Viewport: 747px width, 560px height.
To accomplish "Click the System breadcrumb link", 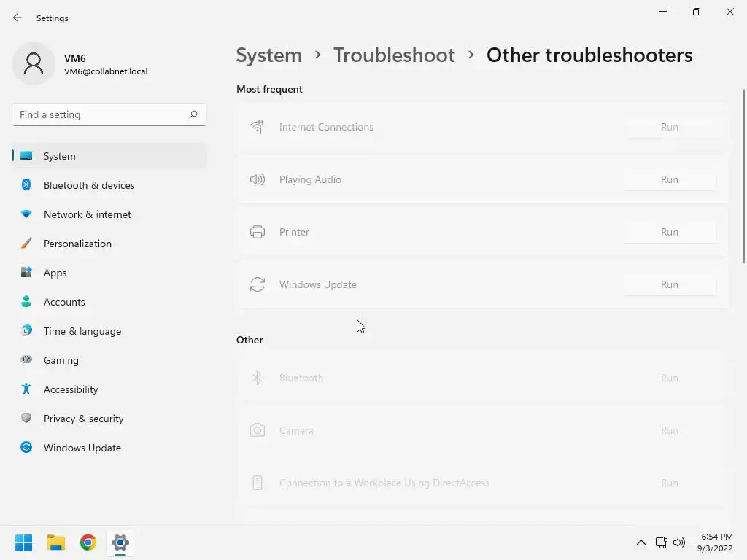I will coord(269,55).
